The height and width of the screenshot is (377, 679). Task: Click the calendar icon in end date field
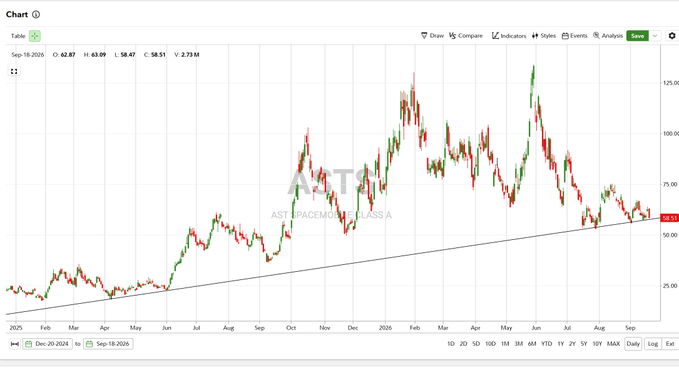(90, 344)
